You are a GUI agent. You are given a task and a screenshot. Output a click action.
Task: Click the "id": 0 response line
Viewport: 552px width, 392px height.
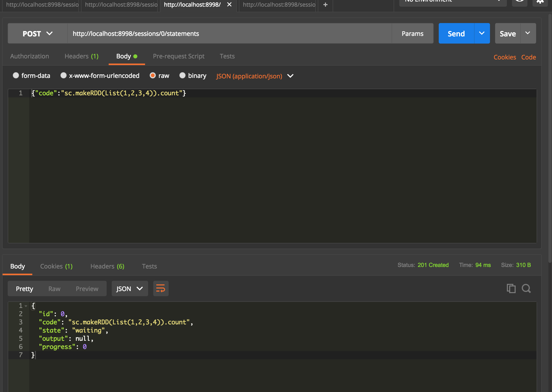point(53,314)
